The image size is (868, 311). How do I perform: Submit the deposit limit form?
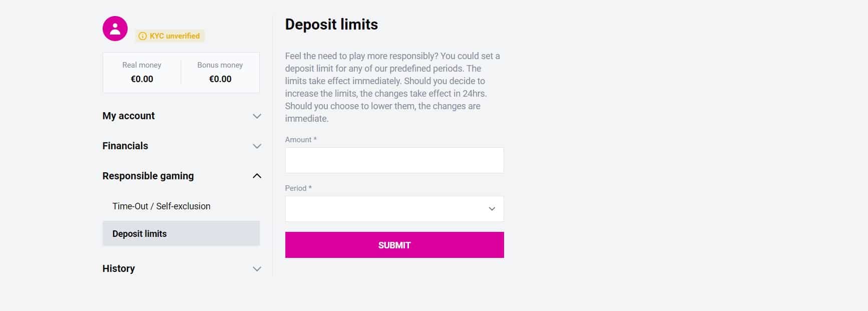[394, 245]
